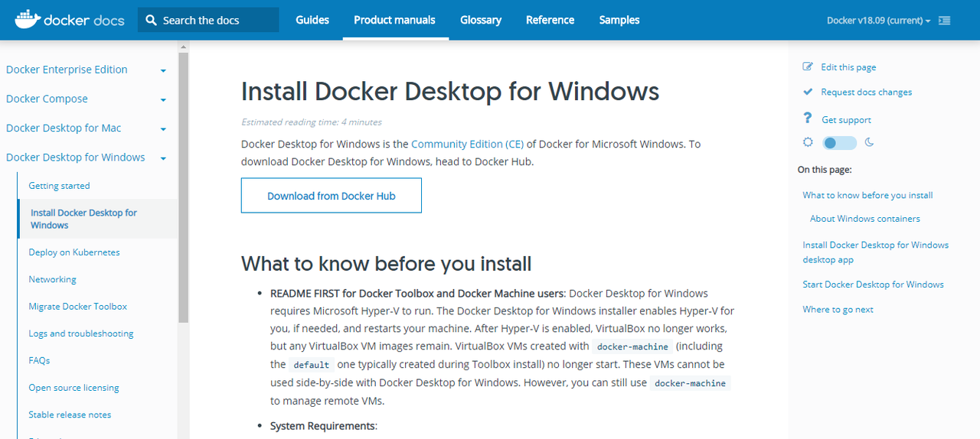This screenshot has width=980, height=439.
Task: Open the Glossary tab
Action: click(481, 20)
